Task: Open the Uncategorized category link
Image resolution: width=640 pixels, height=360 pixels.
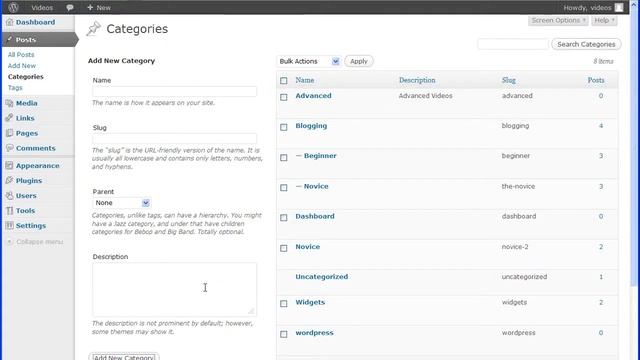Action: (x=322, y=276)
